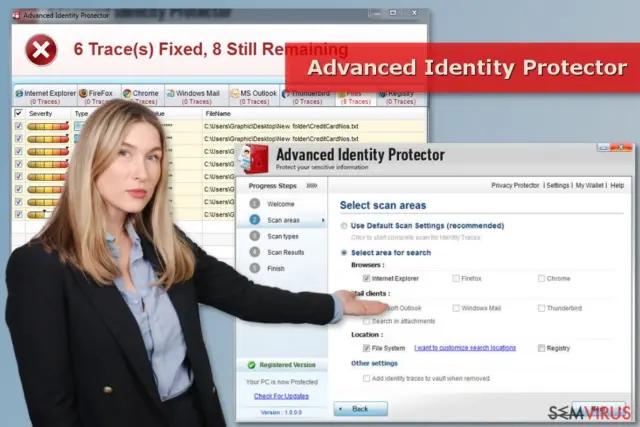Toggle the checkbox in the first trace row

pyautogui.click(x=18, y=126)
